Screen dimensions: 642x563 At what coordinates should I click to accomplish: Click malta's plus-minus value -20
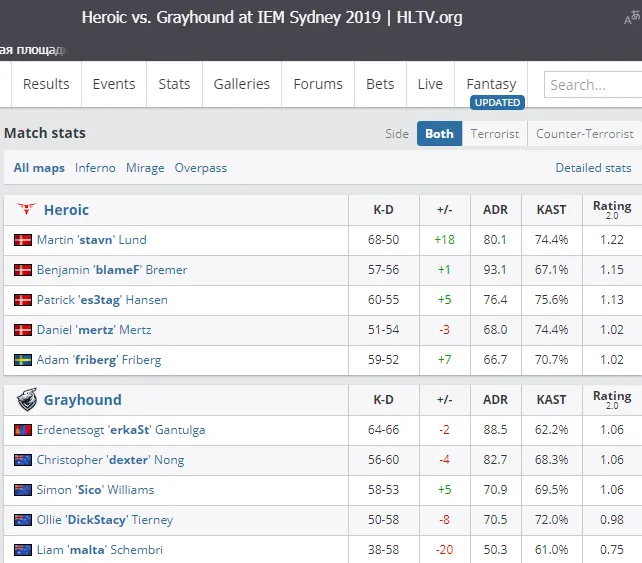tap(445, 550)
